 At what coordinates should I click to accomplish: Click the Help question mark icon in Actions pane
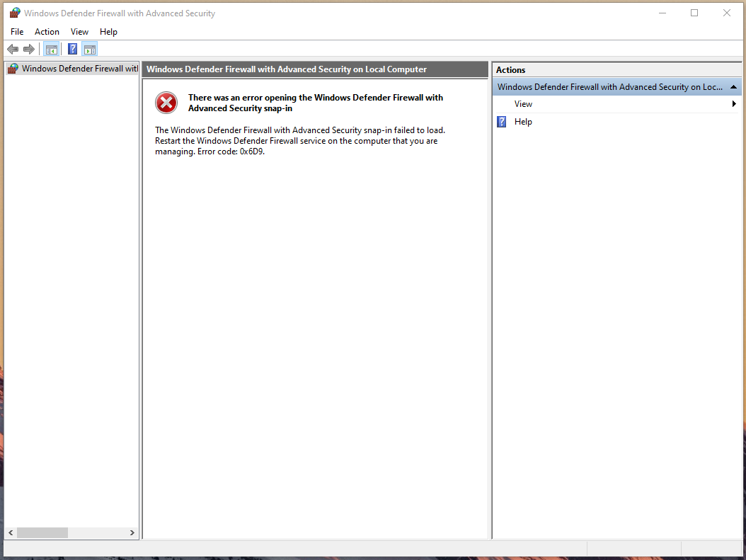(x=501, y=122)
